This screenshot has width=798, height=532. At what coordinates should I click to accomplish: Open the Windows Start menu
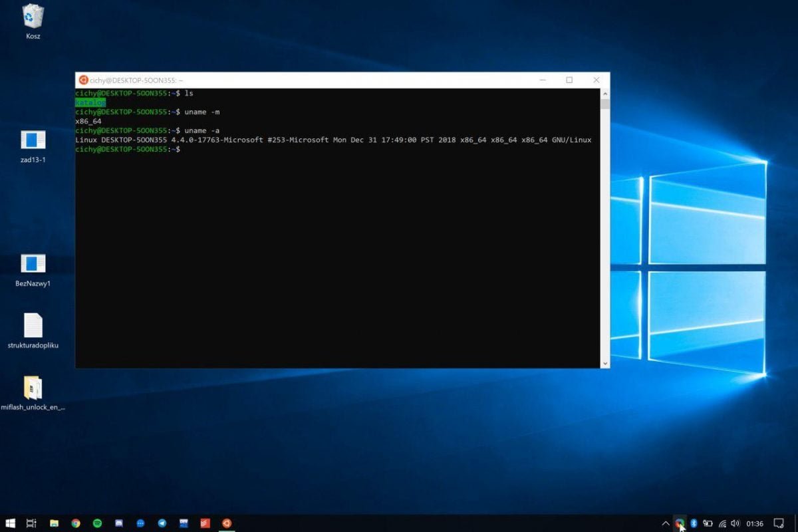tap(11, 523)
